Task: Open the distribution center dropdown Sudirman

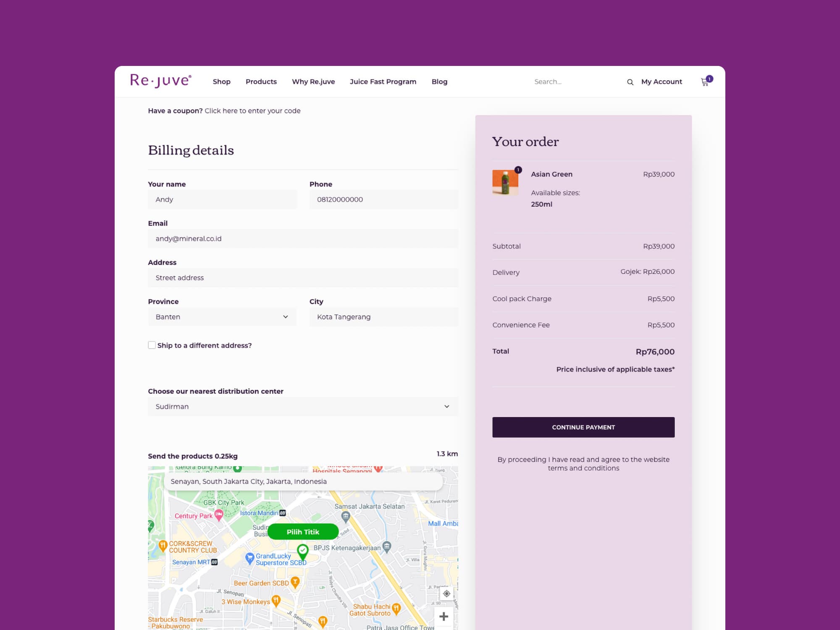Action: tap(303, 407)
